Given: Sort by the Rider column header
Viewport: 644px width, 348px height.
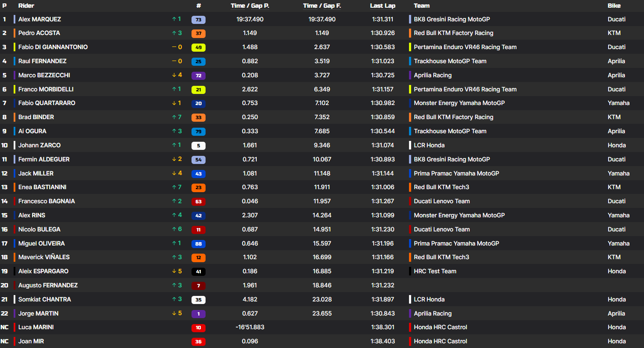Looking at the screenshot, I should (x=26, y=6).
